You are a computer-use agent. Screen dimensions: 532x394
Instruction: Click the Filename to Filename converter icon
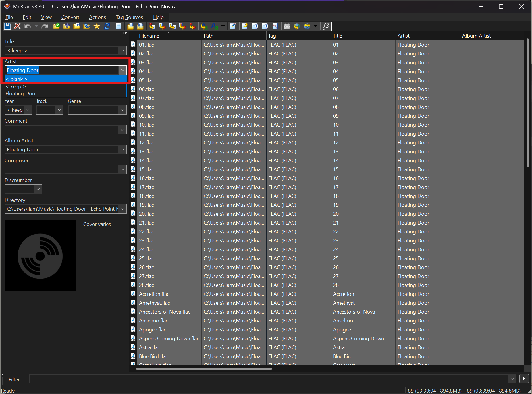click(172, 26)
